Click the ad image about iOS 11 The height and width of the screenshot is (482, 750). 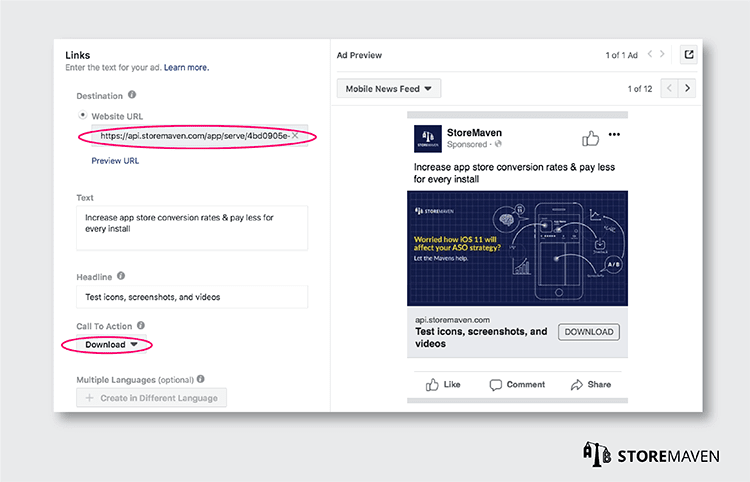(x=517, y=248)
